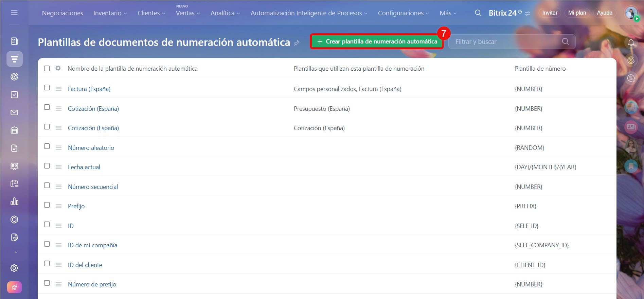The width and height of the screenshot is (644, 299).
Task: Pin the page using the pin icon by the title
Action: [x=297, y=43]
